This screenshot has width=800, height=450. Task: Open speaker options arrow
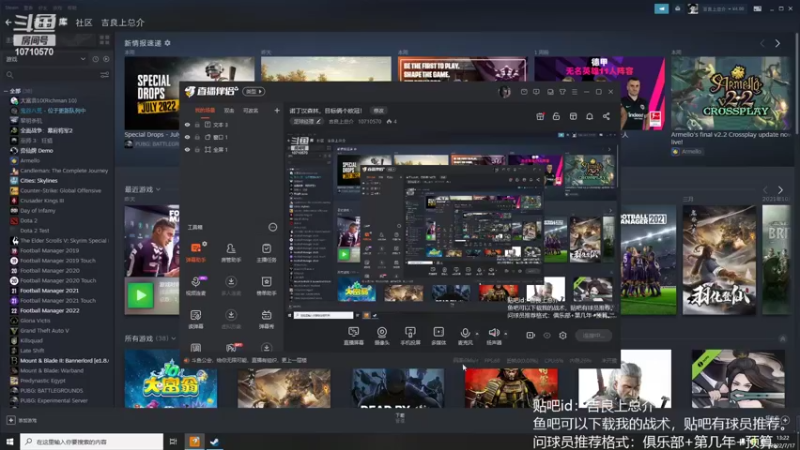[506, 334]
